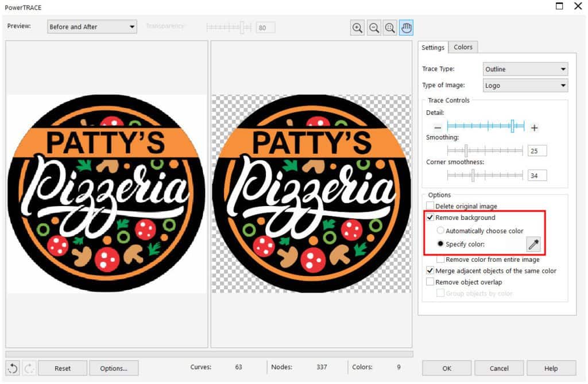Click the Corner smoothness value field
Viewport: 588px width, 384px height.
click(x=537, y=175)
